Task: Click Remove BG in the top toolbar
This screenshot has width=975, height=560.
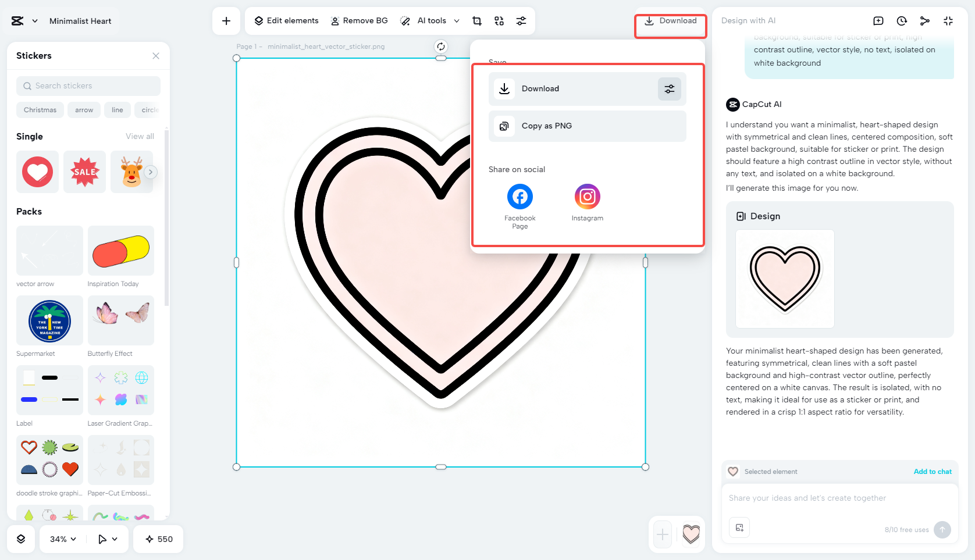Action: point(360,20)
